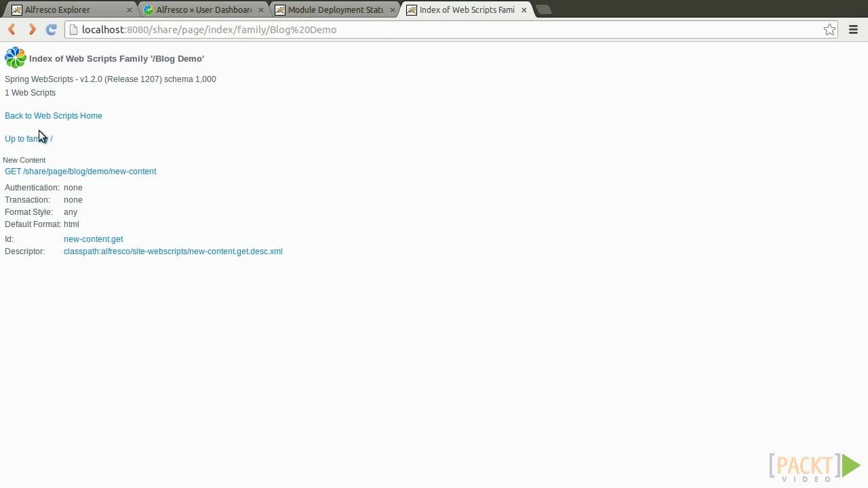The image size is (868, 488).
Task: Click the 'Descriptor:' label
Action: [25, 251]
